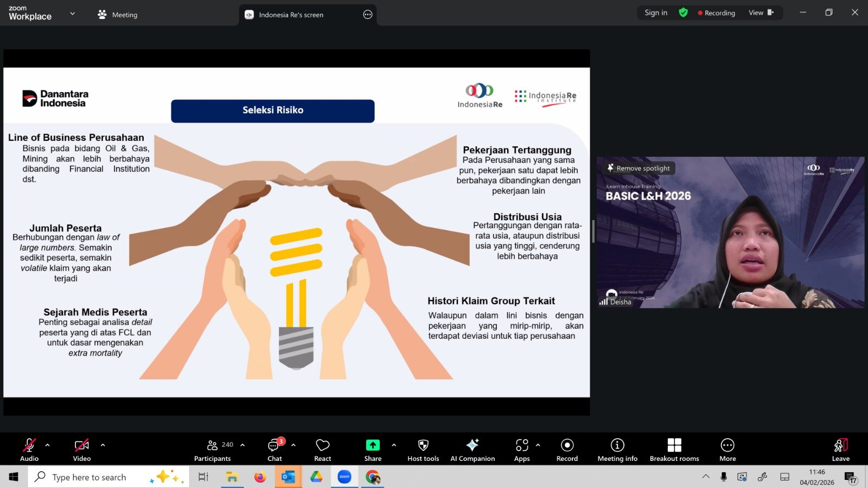Image resolution: width=868 pixels, height=488 pixels.
Task: Start video with the Video button
Action: (x=82, y=450)
